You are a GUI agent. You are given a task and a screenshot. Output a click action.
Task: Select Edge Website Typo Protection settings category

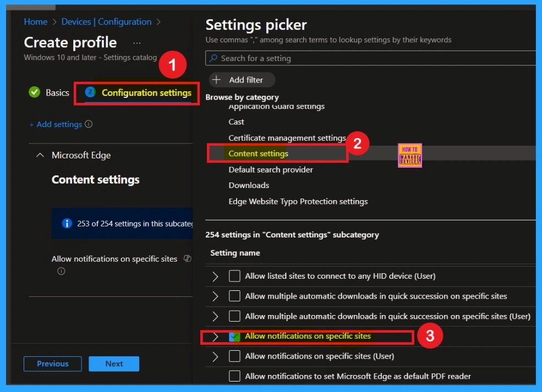(x=298, y=201)
